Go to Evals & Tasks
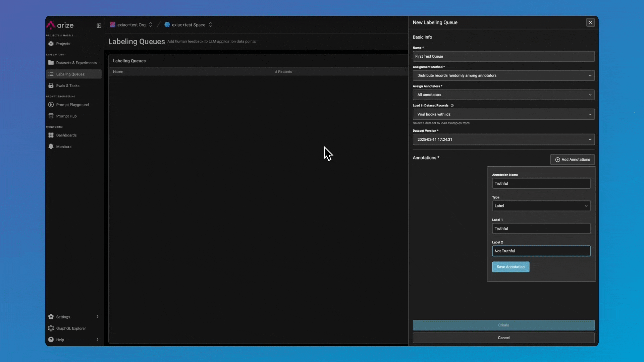Viewport: 644px width, 362px height. (67, 86)
